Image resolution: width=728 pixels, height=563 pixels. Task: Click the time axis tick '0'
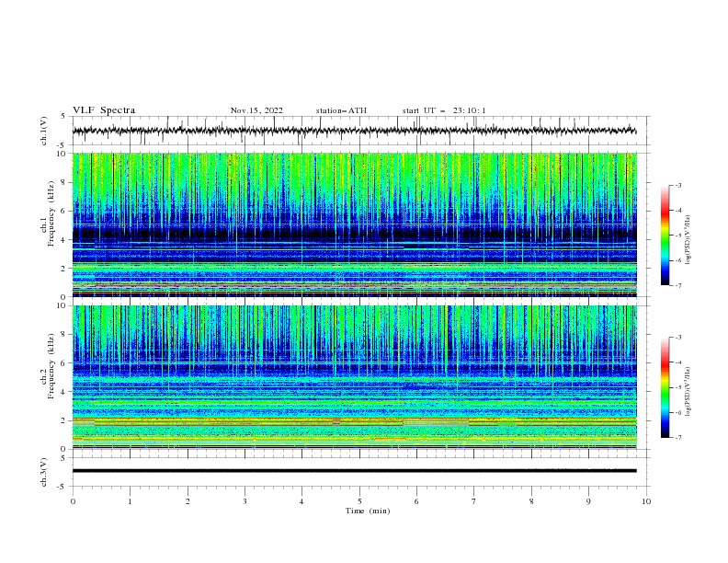tap(73, 501)
